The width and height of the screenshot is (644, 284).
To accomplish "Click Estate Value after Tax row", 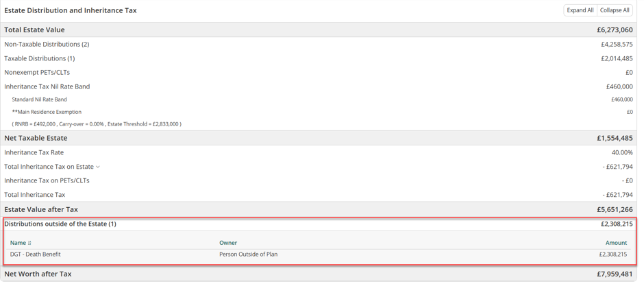I will 319,209.
